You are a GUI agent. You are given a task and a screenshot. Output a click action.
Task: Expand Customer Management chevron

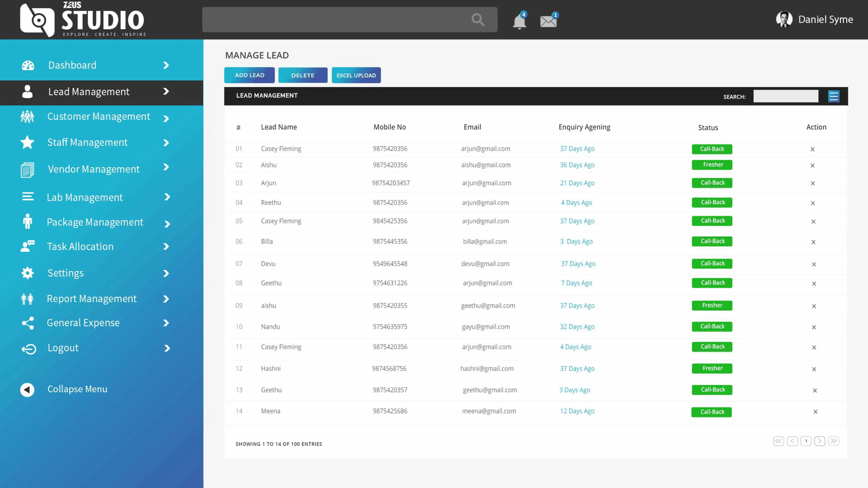166,119
